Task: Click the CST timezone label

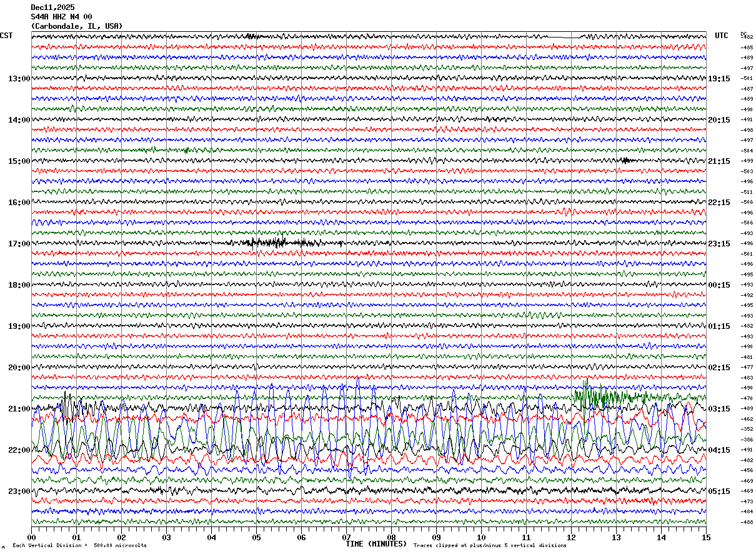Action: [x=6, y=36]
